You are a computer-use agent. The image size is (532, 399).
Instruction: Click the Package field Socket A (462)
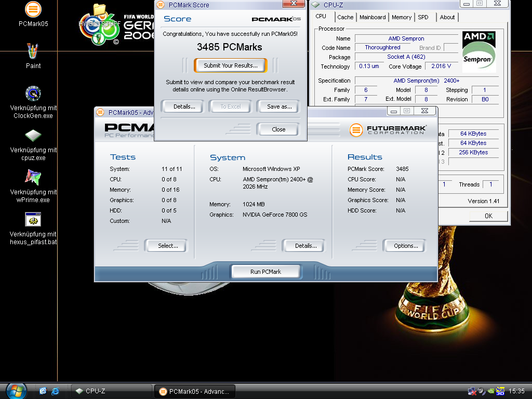[x=406, y=57]
